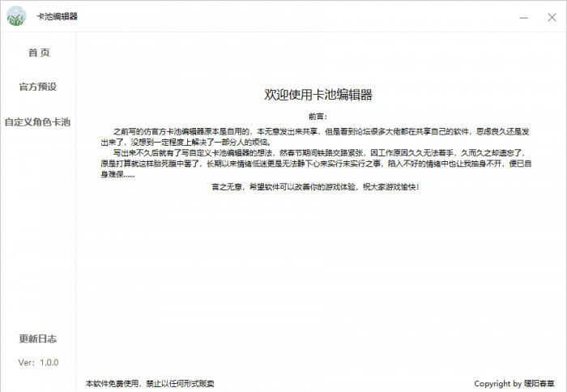Switch to 官方预设 tab
Viewport: 567px width, 392px height.
pos(38,87)
